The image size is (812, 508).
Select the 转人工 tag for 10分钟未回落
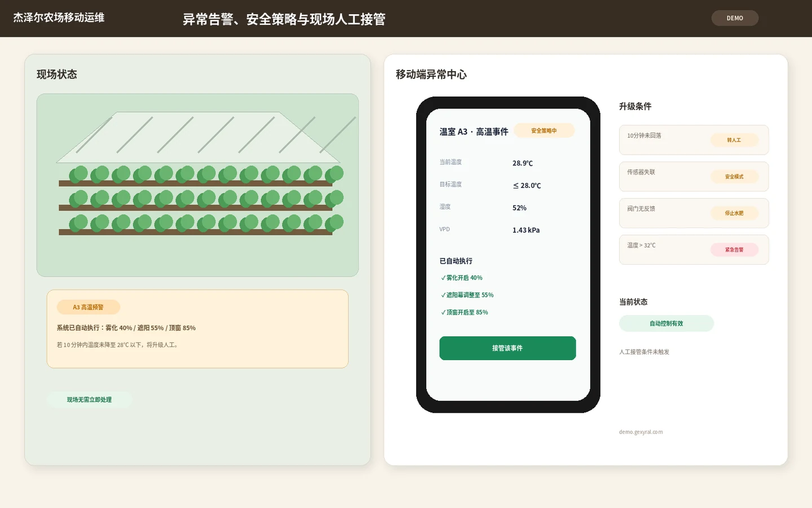tap(734, 140)
